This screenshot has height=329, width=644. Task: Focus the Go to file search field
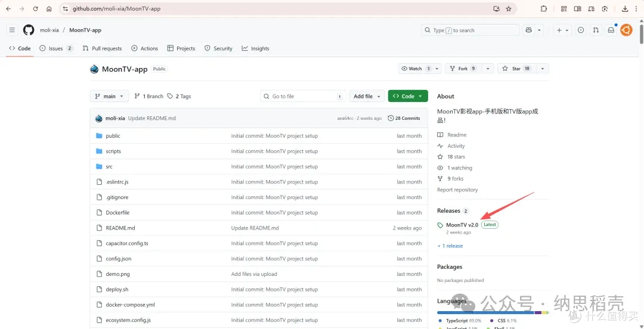coord(303,96)
